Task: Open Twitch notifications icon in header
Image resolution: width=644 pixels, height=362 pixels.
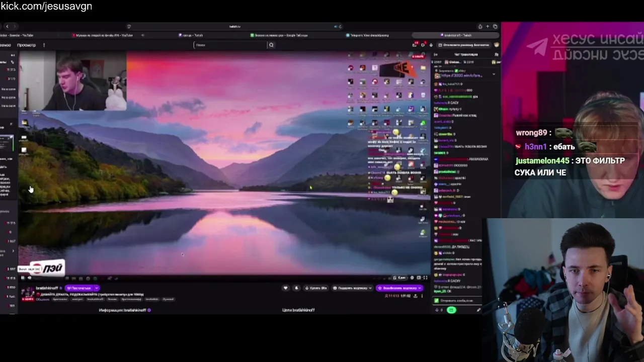Action: pyautogui.click(x=415, y=45)
